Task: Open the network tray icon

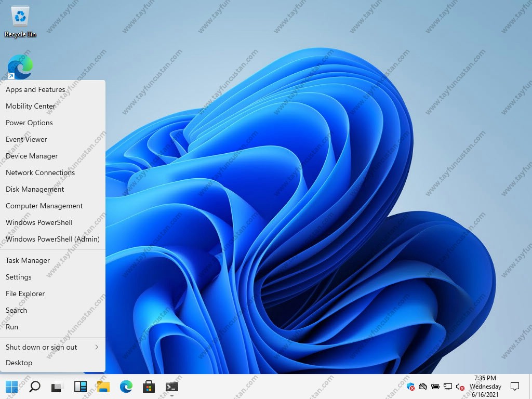Action: click(448, 387)
